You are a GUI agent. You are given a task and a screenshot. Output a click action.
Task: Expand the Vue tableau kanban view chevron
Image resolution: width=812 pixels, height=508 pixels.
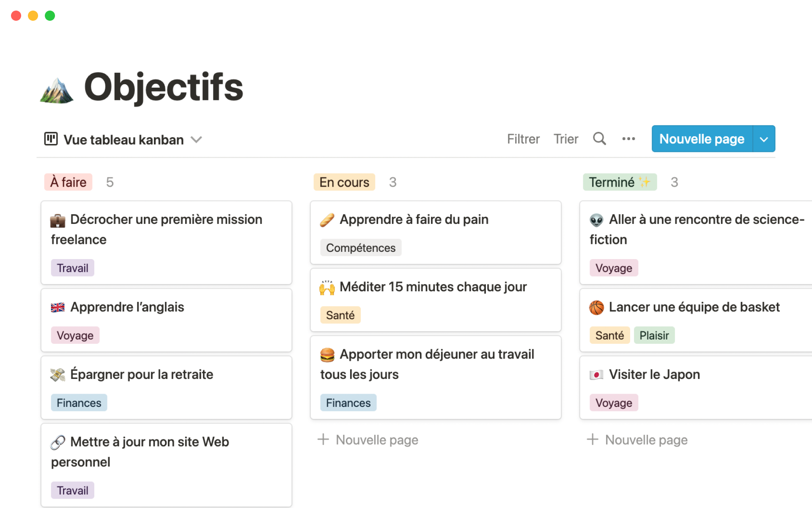196,140
